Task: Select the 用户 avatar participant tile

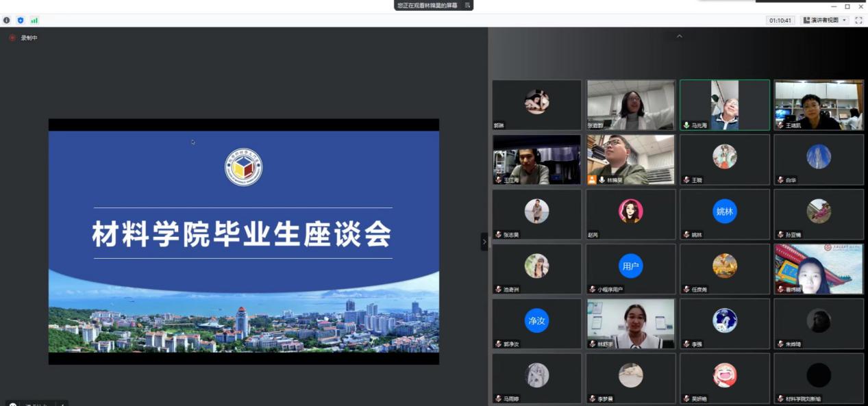Action: click(x=631, y=266)
